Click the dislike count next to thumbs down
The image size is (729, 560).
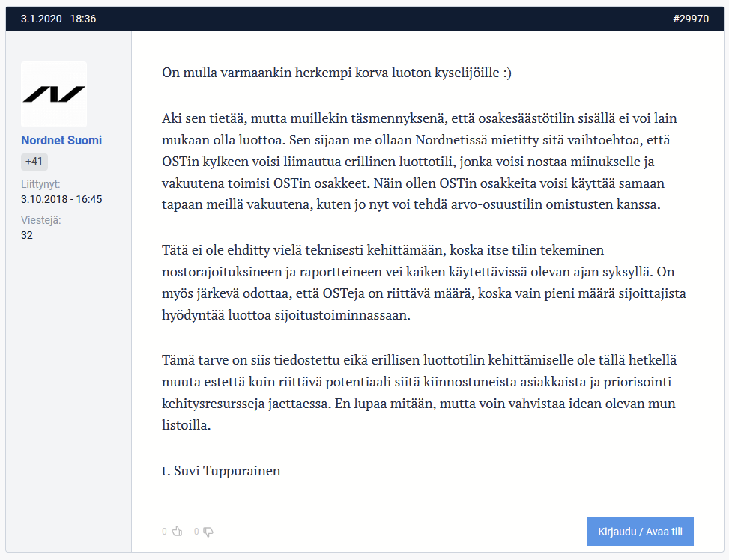196,532
